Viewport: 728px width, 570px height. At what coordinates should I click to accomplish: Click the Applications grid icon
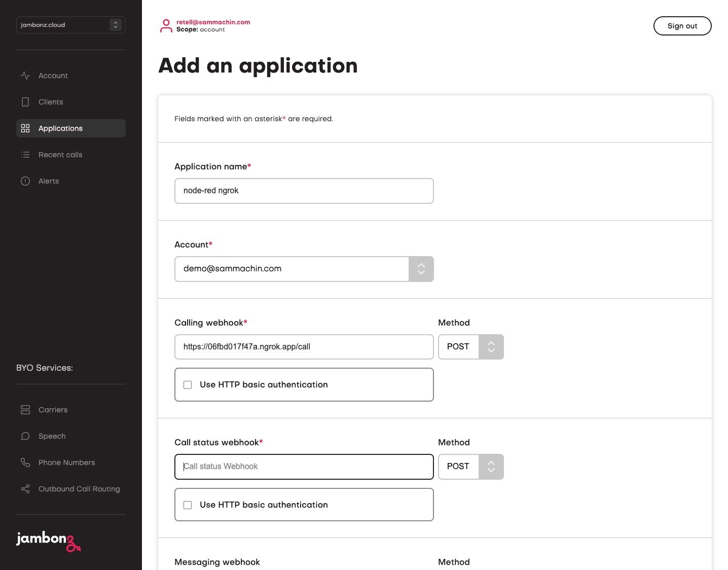click(25, 128)
